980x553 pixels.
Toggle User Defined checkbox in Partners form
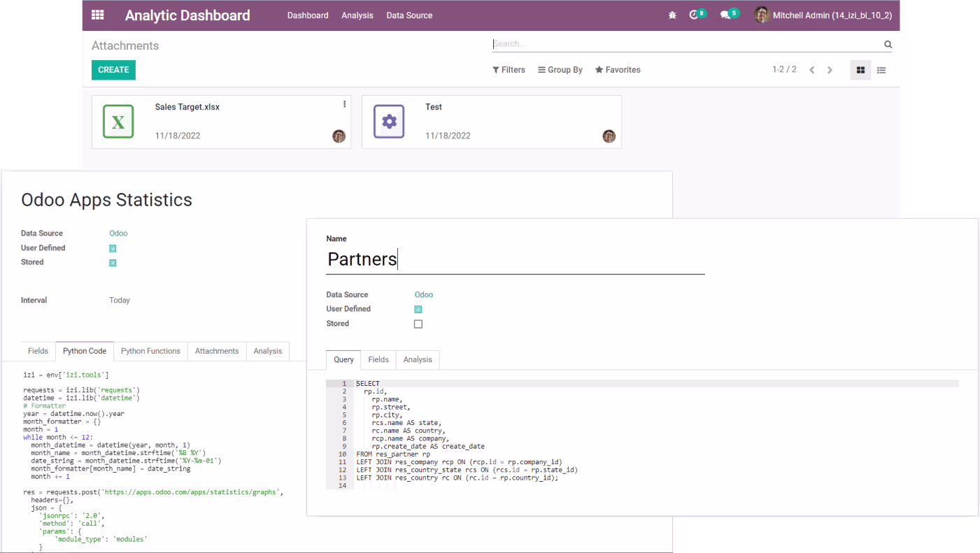click(x=418, y=309)
